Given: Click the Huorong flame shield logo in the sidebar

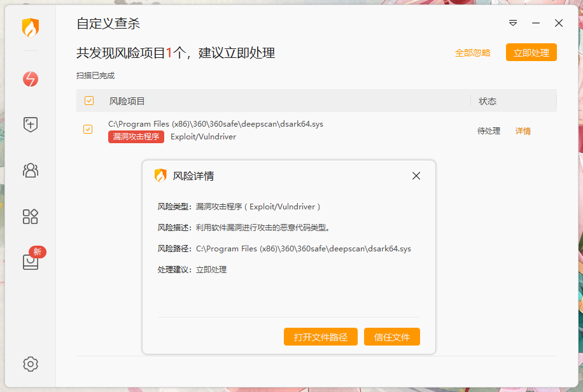Looking at the screenshot, I should [x=31, y=28].
